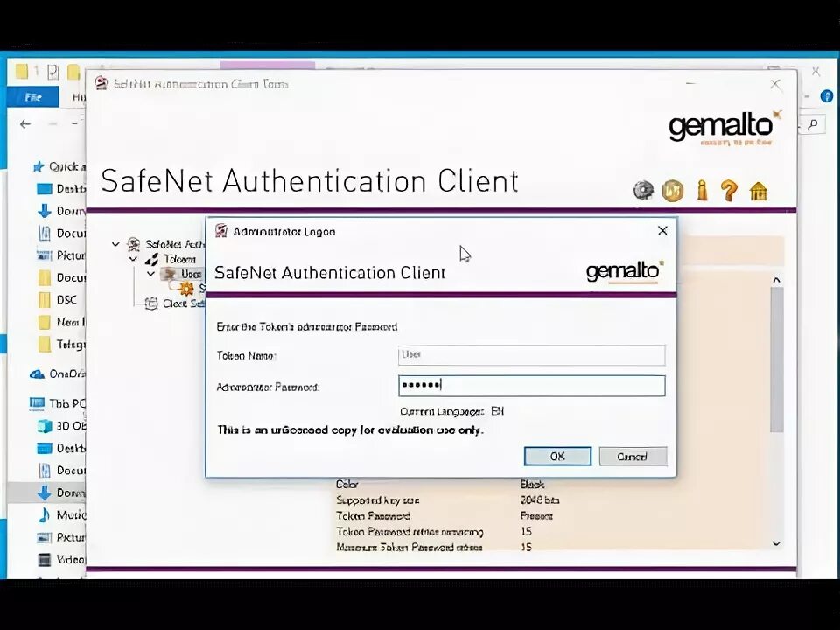Click OK in the Administrator Logon dialog
The image size is (840, 630).
click(557, 457)
